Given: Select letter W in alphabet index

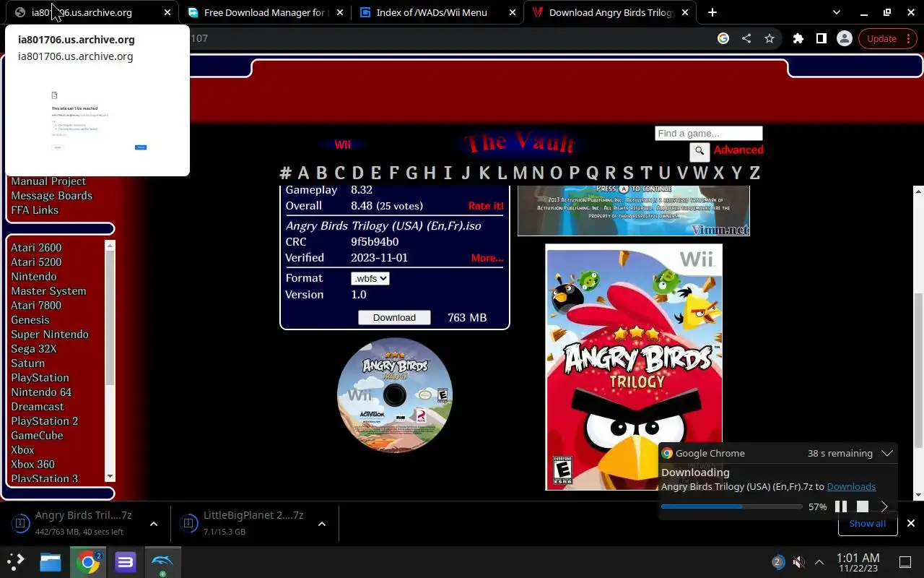Looking at the screenshot, I should (x=700, y=173).
